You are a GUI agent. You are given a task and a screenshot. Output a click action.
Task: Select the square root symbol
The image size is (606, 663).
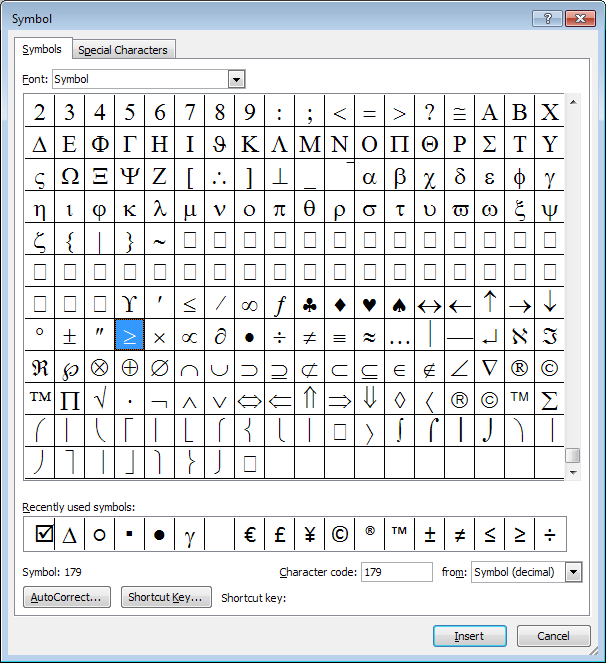99,399
